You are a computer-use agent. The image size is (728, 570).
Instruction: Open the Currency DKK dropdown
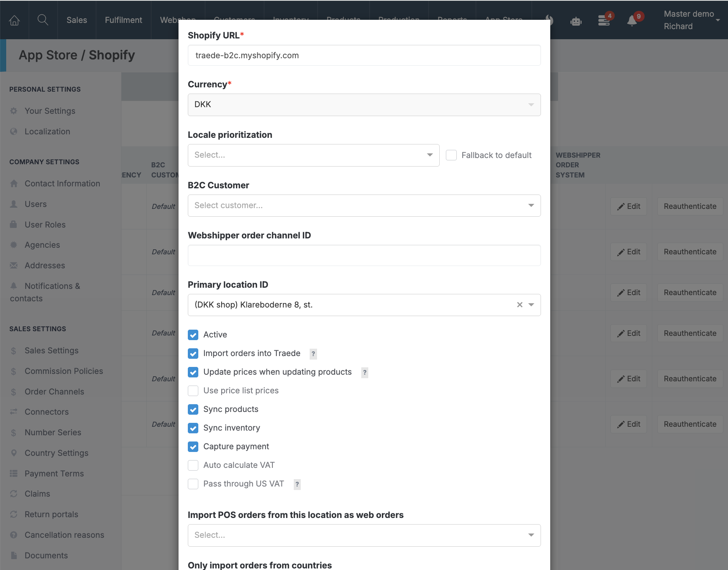364,105
